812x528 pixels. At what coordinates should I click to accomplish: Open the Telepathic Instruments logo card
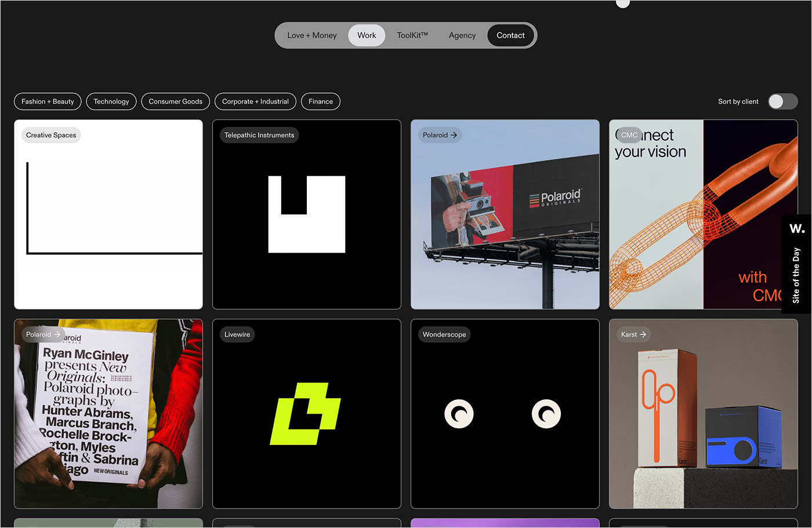pyautogui.click(x=307, y=214)
